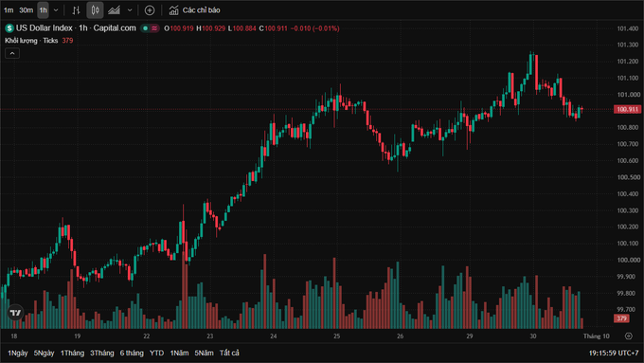This screenshot has width=644, height=363.
Task: Set range to 6 tháng
Action: 132,353
